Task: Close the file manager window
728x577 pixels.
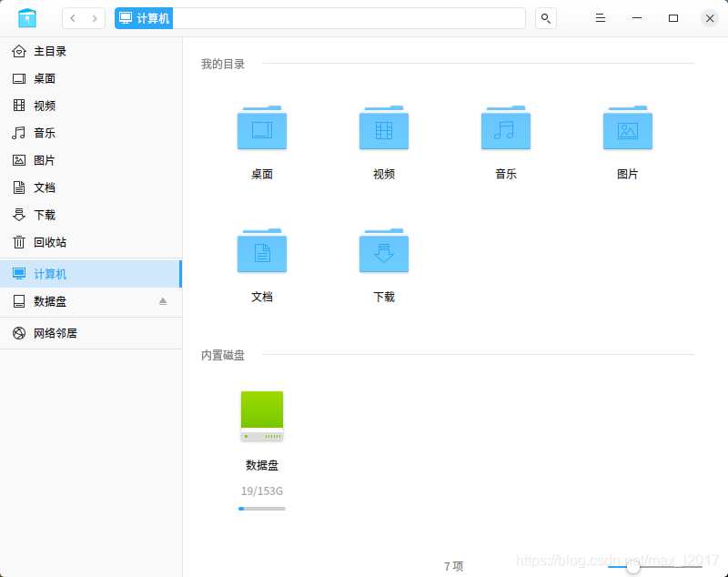Action: (x=710, y=18)
